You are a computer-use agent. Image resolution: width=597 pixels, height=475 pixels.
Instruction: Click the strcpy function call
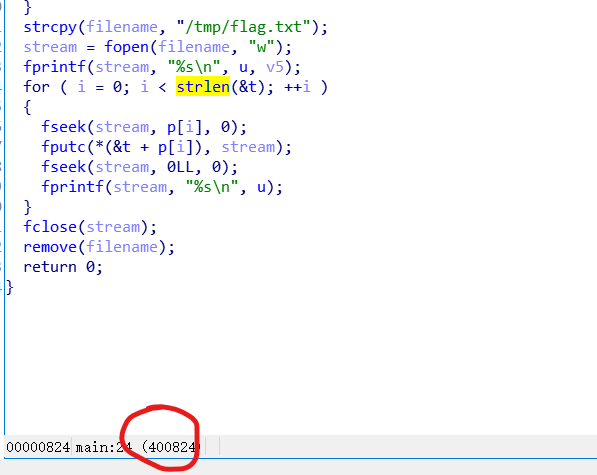(x=50, y=27)
